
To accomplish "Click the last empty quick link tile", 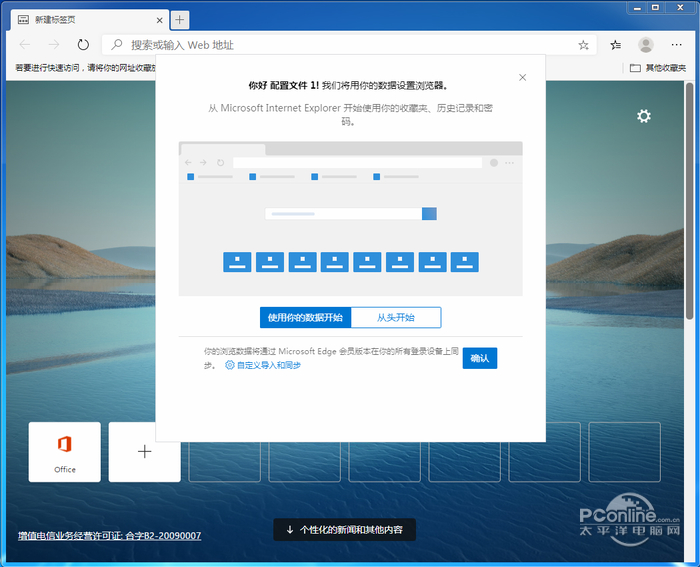I will 625,452.
